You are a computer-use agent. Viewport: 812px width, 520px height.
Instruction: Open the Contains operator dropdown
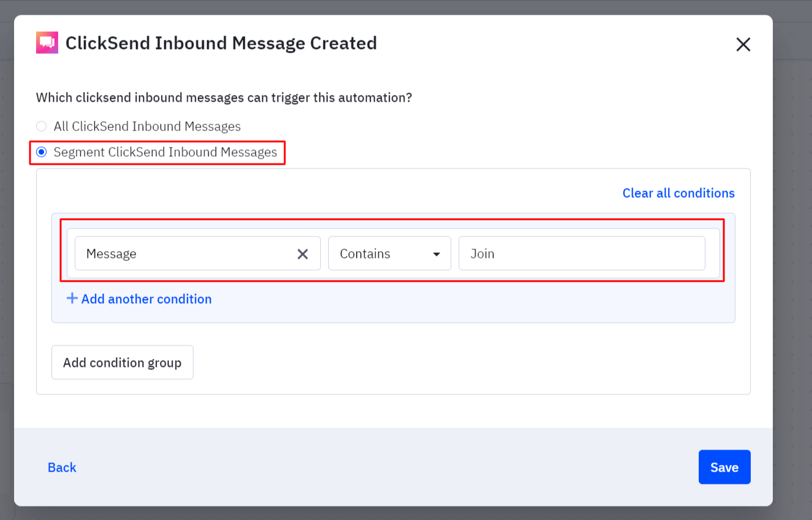(x=389, y=254)
